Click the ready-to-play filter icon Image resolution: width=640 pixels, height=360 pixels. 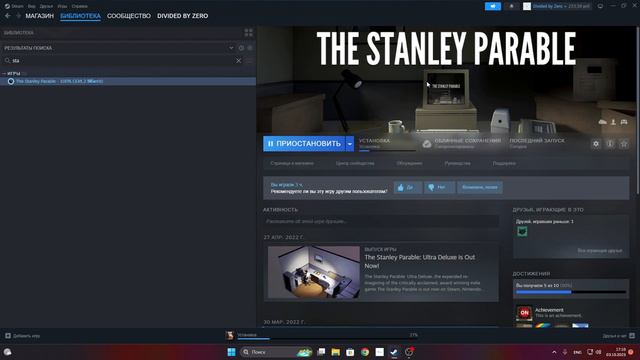pos(250,48)
